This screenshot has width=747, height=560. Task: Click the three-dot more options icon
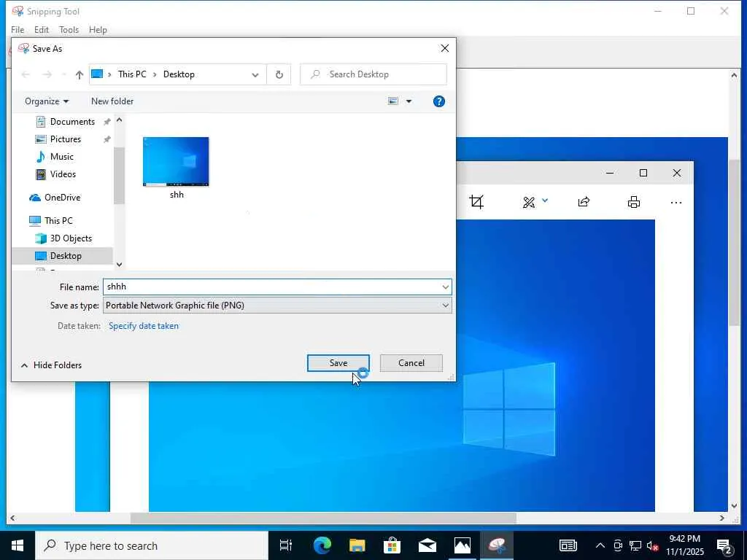(676, 203)
